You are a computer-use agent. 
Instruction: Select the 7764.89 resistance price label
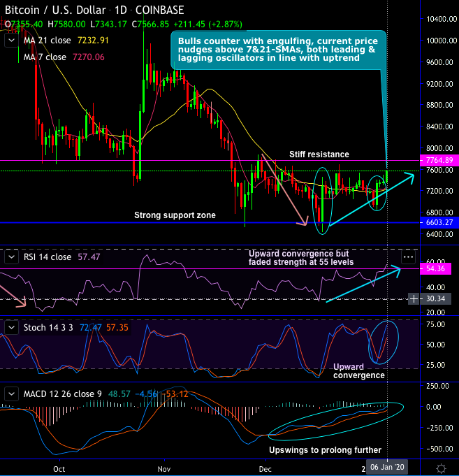439,160
